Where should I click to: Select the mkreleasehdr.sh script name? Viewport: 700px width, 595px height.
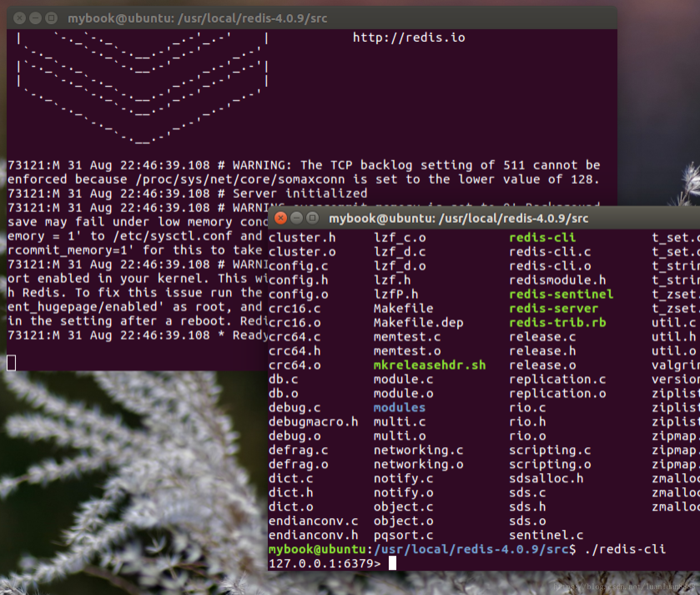430,365
